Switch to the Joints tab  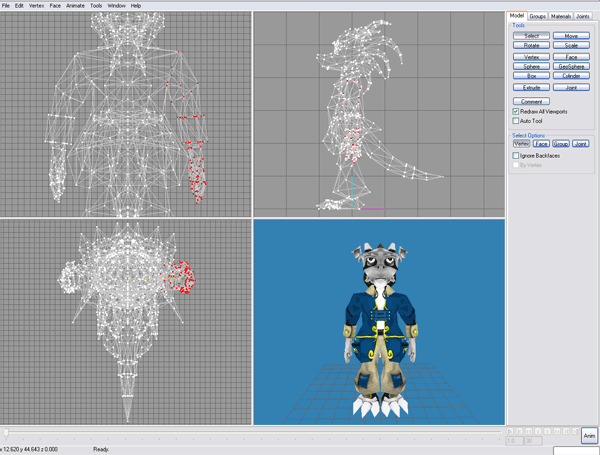coord(583,16)
